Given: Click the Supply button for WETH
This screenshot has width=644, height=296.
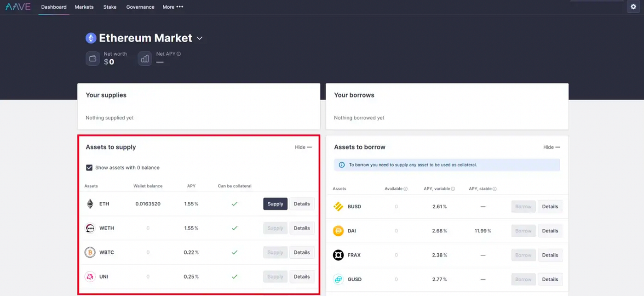Looking at the screenshot, I should pos(275,228).
